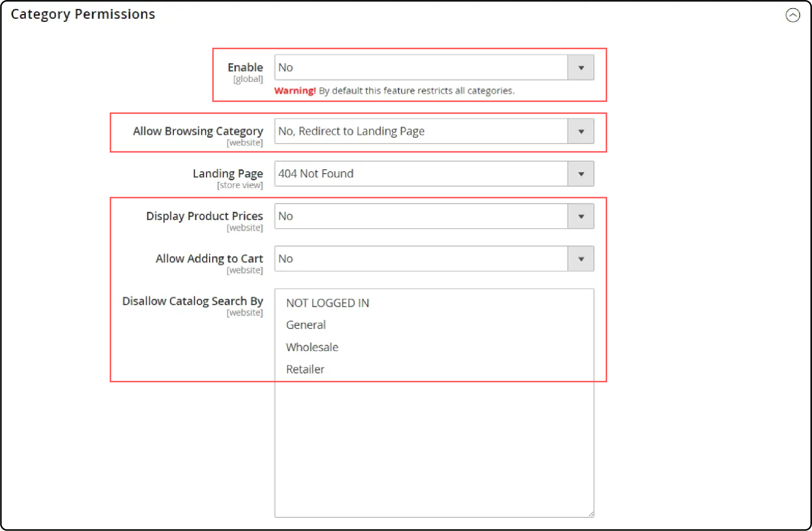Select Wholesale customer group option
Viewport: 812px width, 531px height.
coord(313,347)
